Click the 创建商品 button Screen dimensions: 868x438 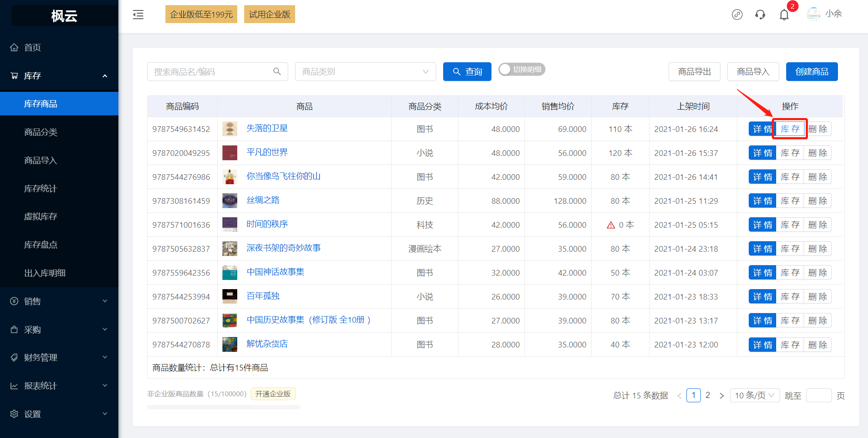812,72
